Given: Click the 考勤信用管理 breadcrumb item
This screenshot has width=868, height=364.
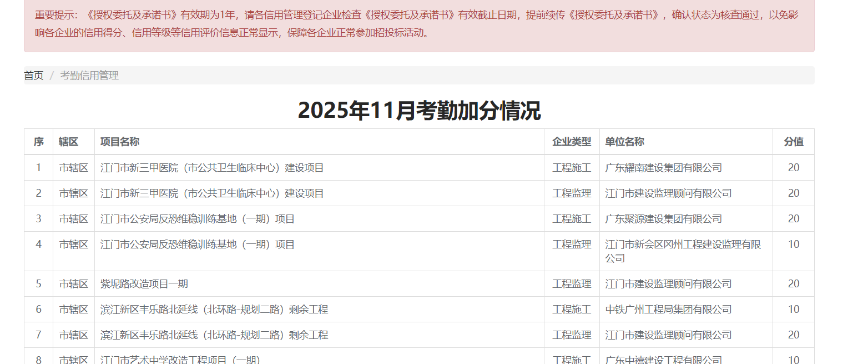Looking at the screenshot, I should pos(89,76).
